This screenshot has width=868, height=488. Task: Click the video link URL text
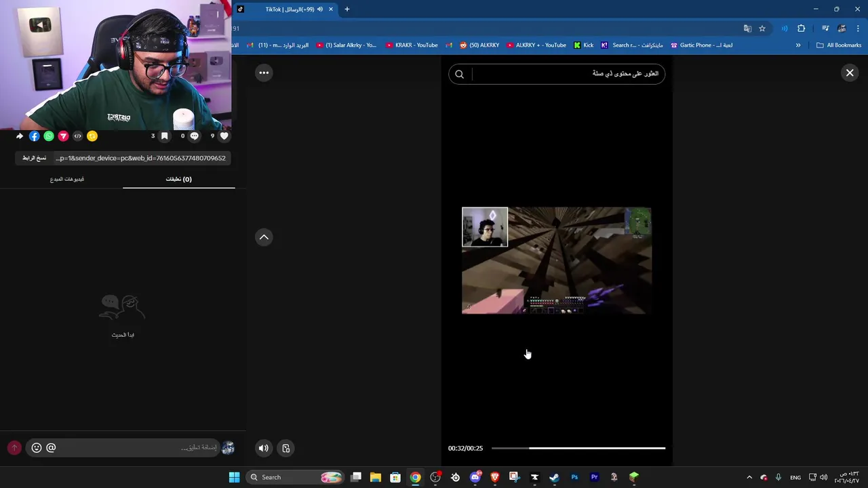tap(140, 158)
